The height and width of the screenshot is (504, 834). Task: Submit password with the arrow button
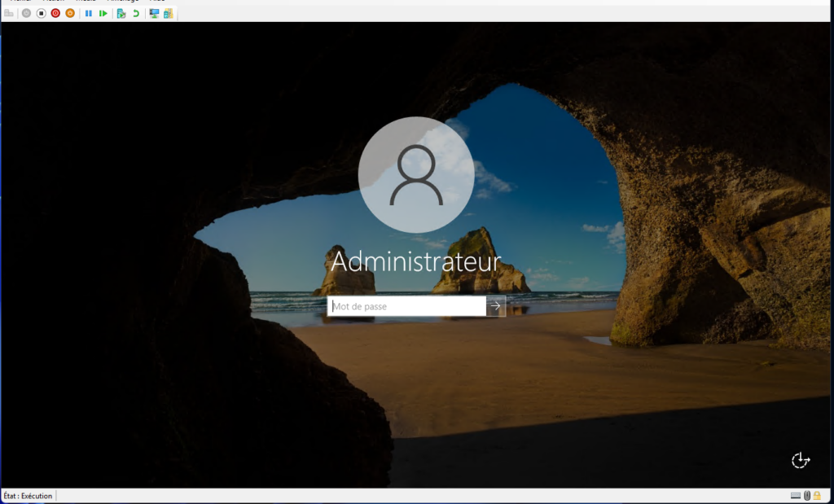(x=496, y=306)
